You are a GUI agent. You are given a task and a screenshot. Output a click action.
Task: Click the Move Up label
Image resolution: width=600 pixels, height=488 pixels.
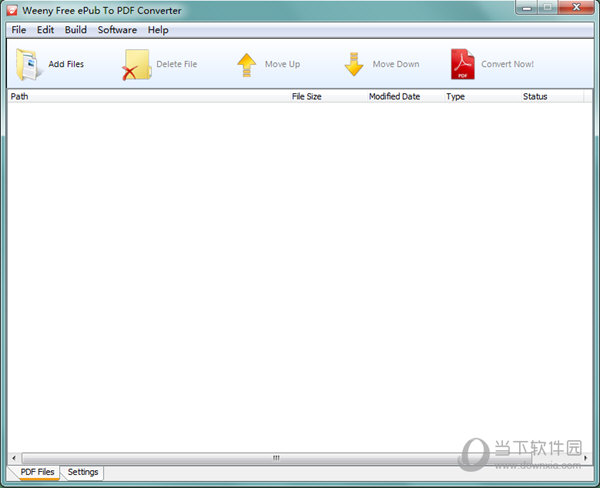282,64
